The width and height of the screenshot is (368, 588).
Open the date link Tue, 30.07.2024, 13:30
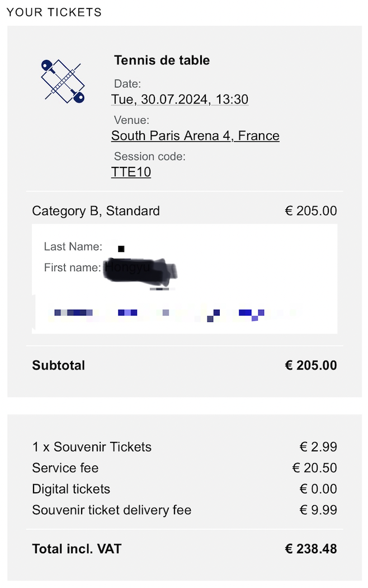[180, 99]
